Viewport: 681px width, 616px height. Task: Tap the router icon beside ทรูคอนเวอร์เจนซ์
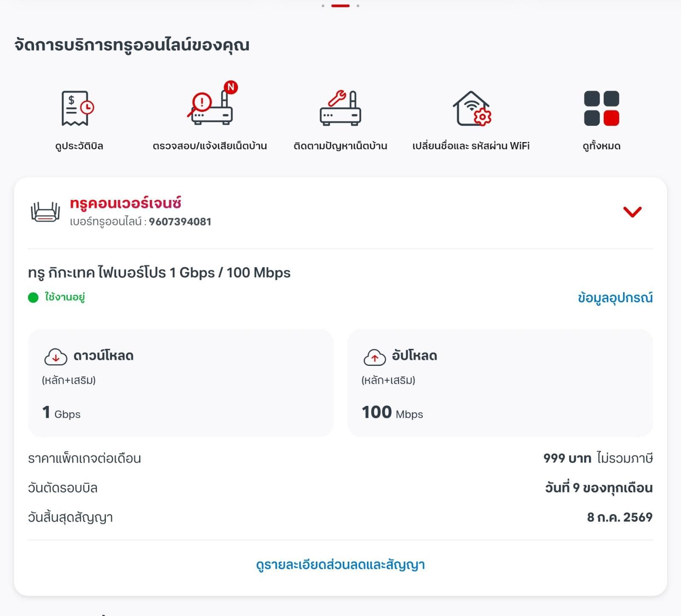click(45, 212)
